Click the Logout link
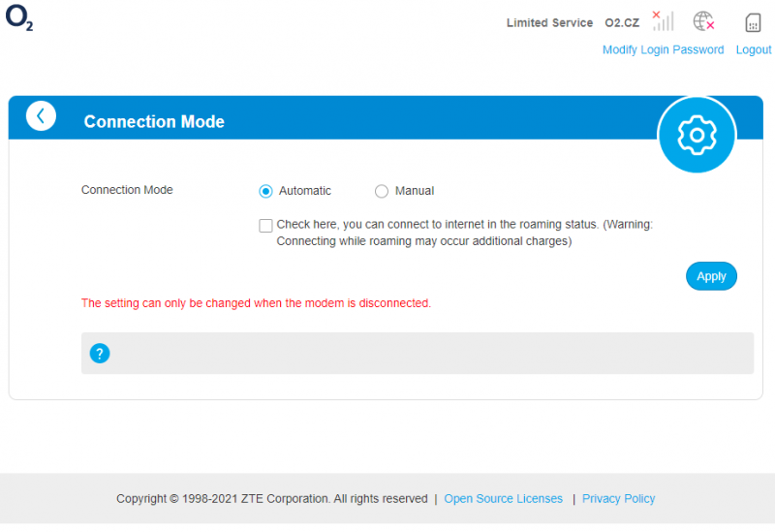The image size is (775, 532). point(754,50)
